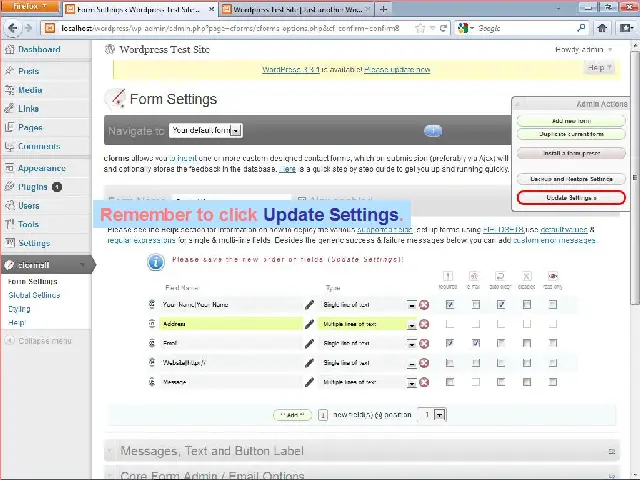Open the Type dropdown for the Website field
Screen dimensions: 640x480
(x=411, y=363)
